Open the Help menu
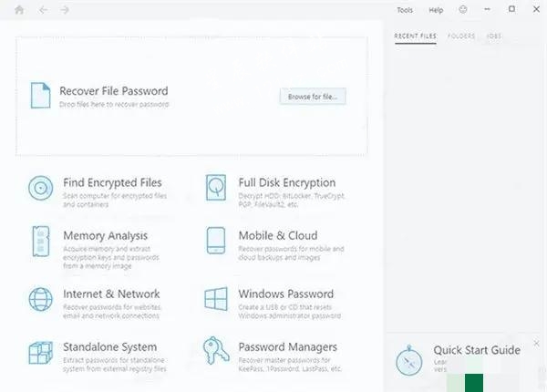Screen dimensions: 547x392 click(x=436, y=10)
